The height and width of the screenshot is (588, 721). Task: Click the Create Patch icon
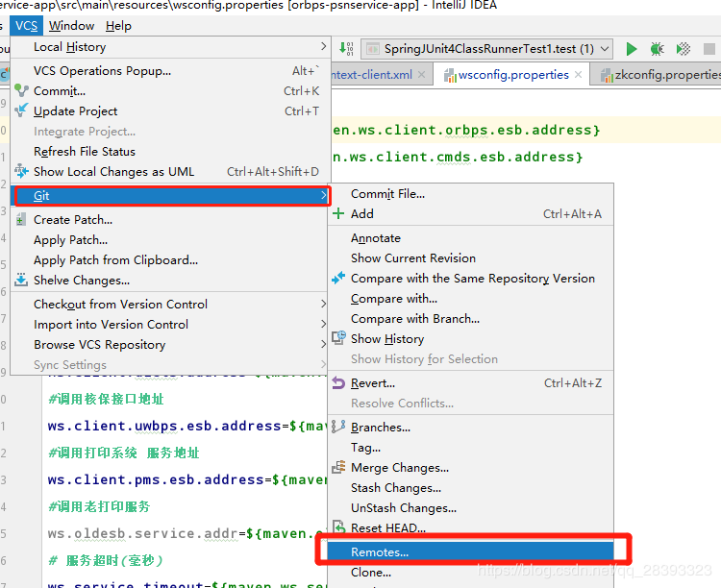click(21, 220)
